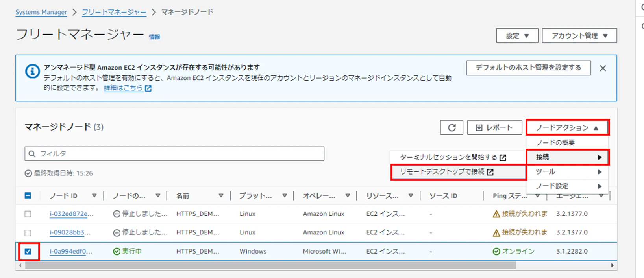Click the 実行中 node status text

[131, 251]
